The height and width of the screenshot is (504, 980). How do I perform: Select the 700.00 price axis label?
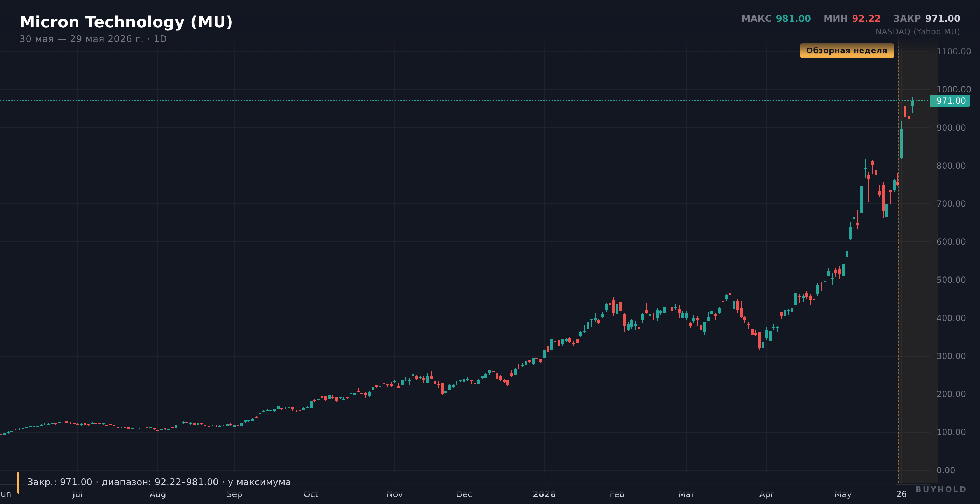(951, 203)
